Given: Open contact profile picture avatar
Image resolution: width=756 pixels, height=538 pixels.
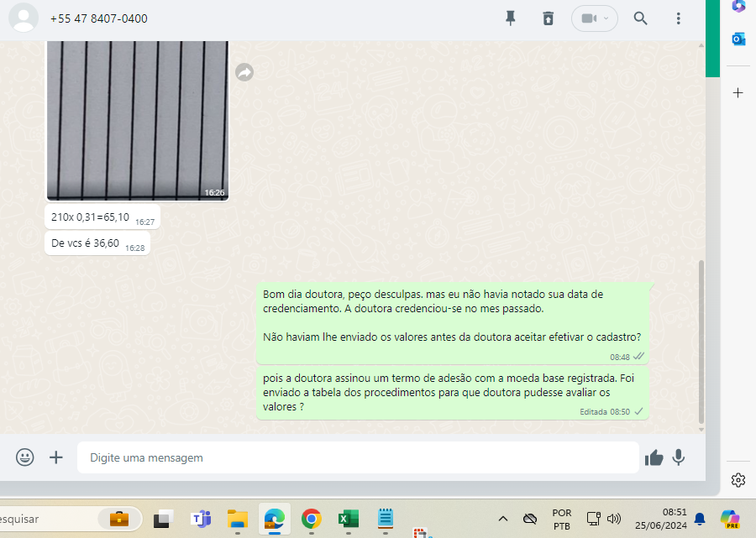Looking at the screenshot, I should pos(24,18).
